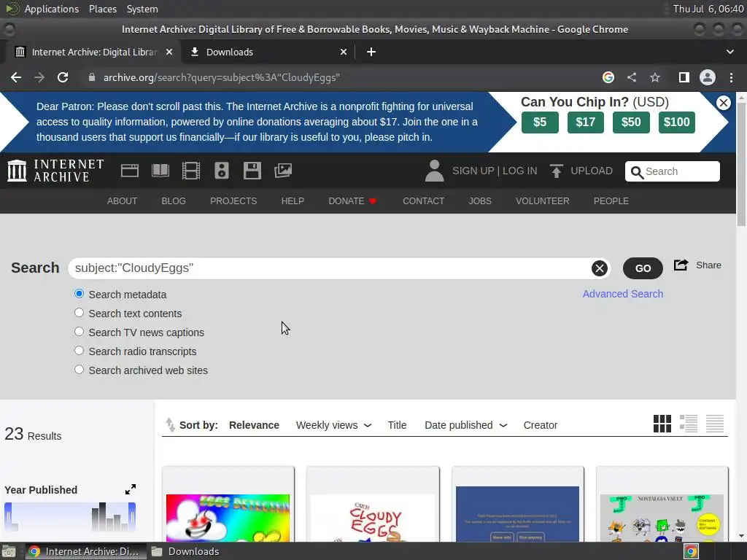Donate $17 button
The height and width of the screenshot is (560, 747).
(x=586, y=122)
